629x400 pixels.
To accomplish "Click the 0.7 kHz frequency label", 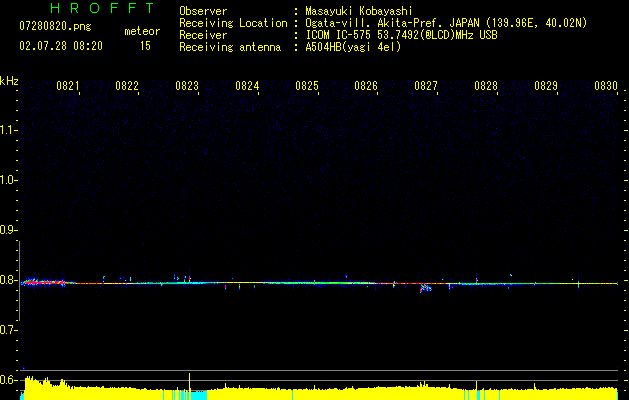I will click(8, 330).
